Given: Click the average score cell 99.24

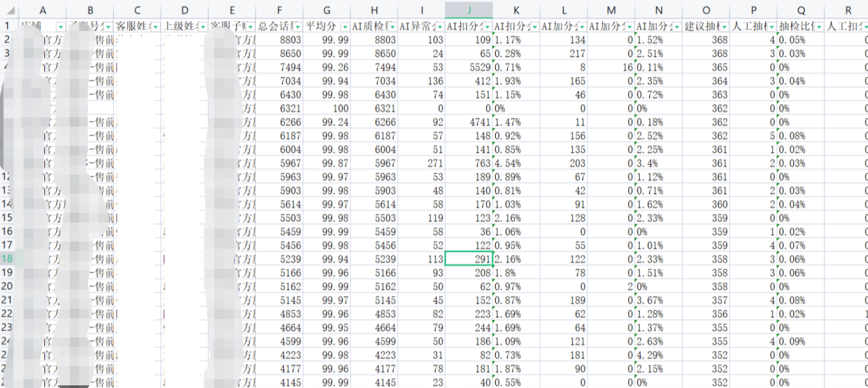Looking at the screenshot, I should click(327, 122).
